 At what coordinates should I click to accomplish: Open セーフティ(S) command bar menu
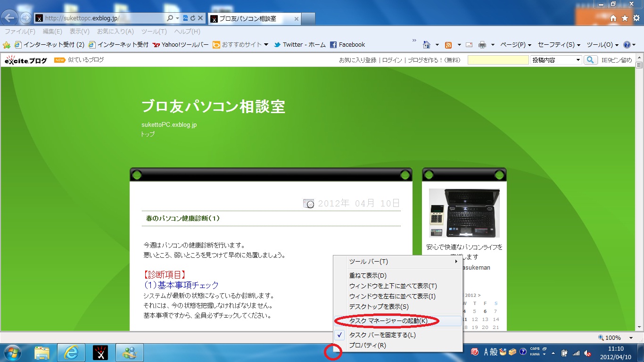tap(559, 45)
